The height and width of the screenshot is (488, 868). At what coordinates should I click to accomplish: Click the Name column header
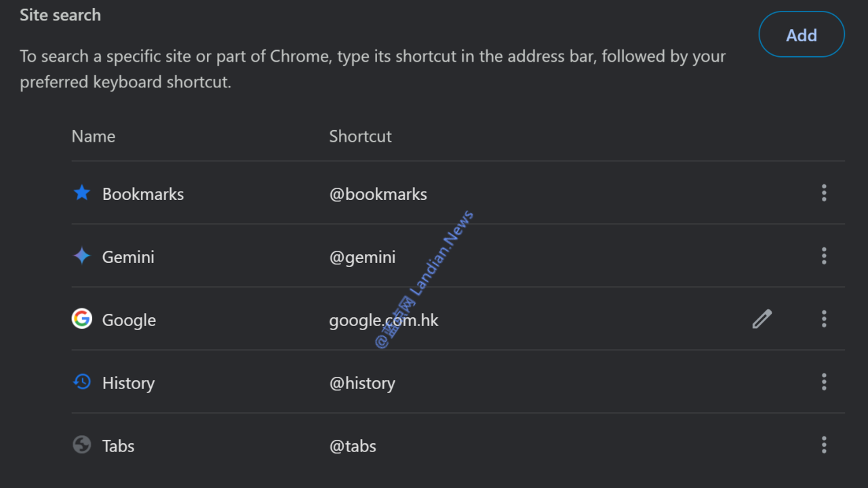94,136
